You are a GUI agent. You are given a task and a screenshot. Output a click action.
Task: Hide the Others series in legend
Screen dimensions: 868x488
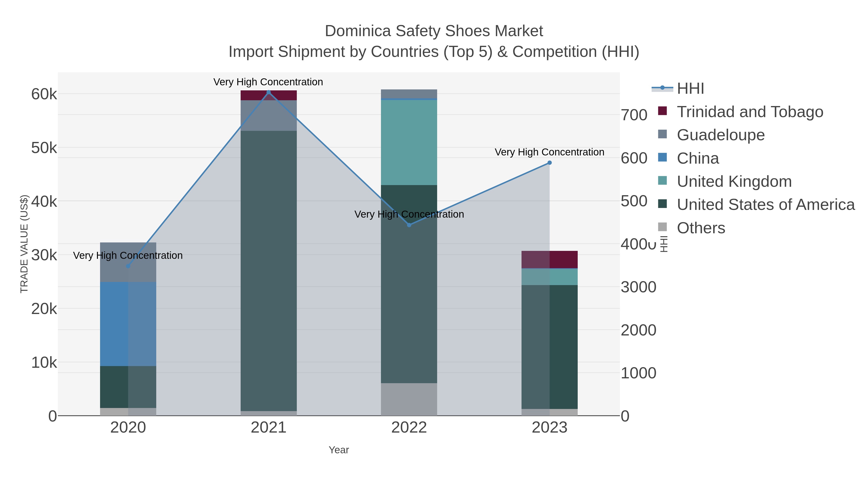point(692,228)
